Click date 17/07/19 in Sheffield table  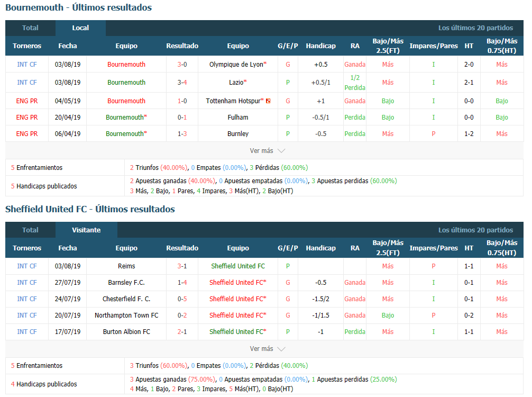[68, 332]
